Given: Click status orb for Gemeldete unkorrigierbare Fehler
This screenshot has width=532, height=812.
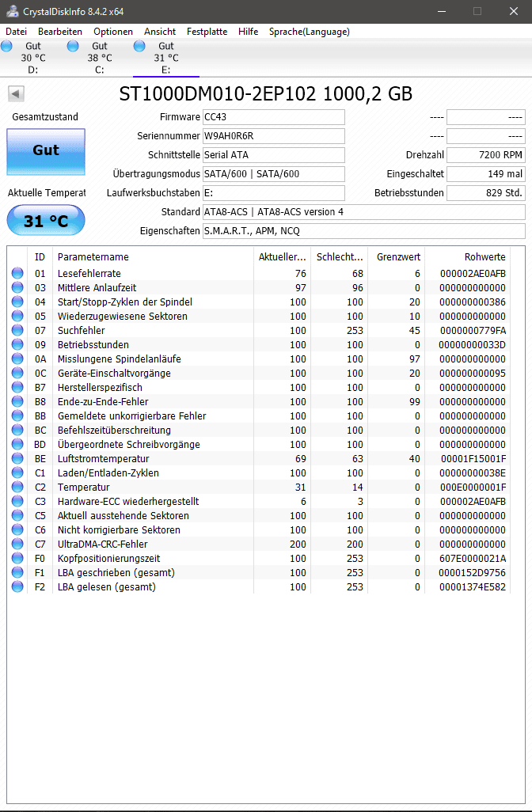Looking at the screenshot, I should pos(17,415).
